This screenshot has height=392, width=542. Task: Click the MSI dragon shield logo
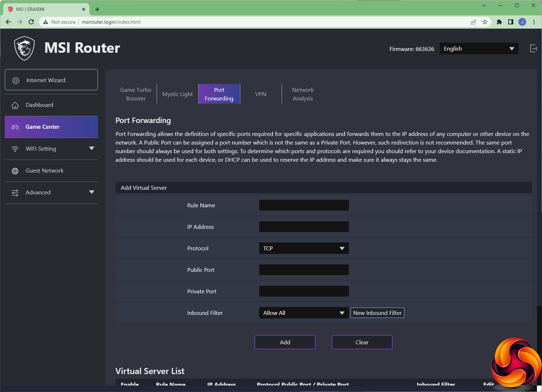(x=24, y=48)
